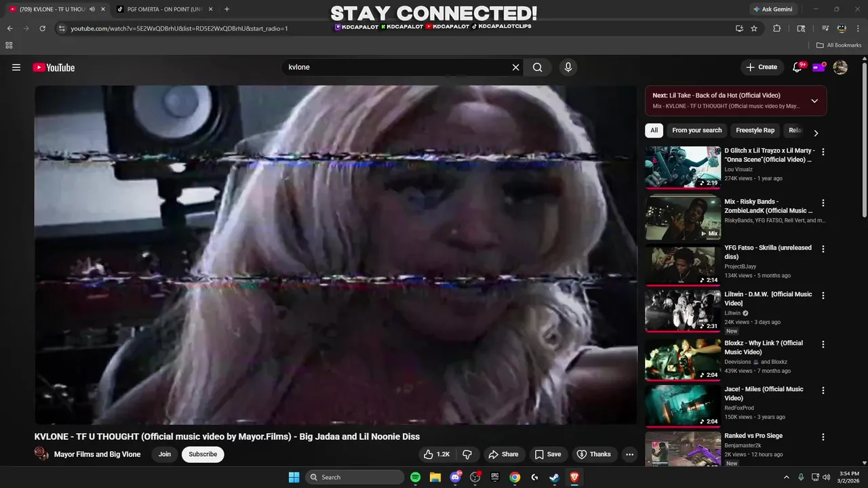The image size is (868, 488).
Task: Open the Mayor Films channel avatar
Action: (x=41, y=454)
